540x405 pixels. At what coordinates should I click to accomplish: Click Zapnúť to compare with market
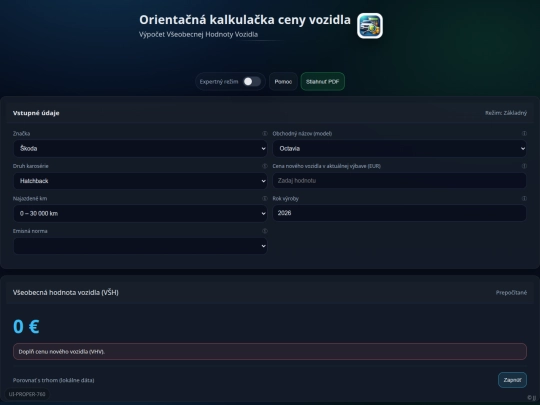[x=512, y=380]
